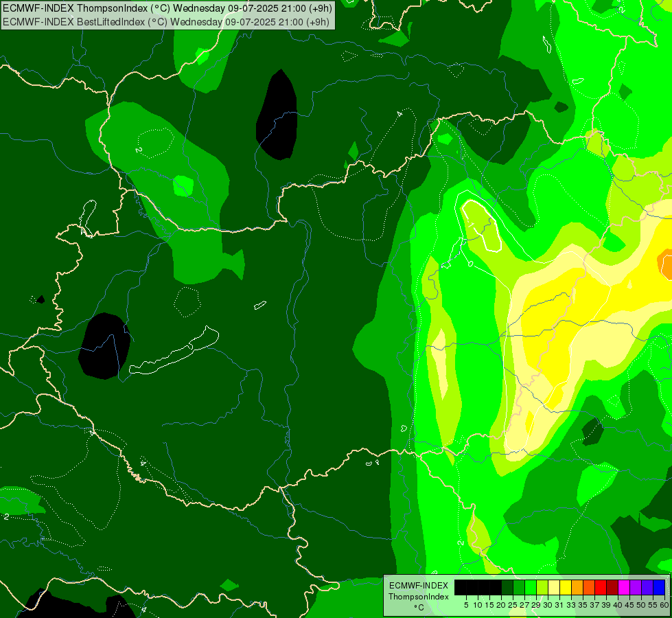672x618 pixels.
Task: Click the legend tick value 33
Action: (x=572, y=605)
